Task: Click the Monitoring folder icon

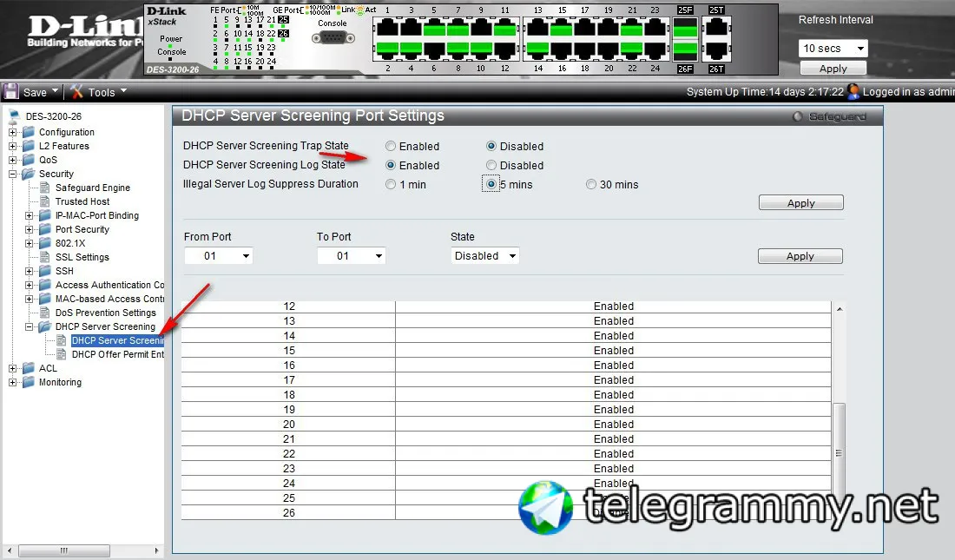Action: pyautogui.click(x=29, y=383)
